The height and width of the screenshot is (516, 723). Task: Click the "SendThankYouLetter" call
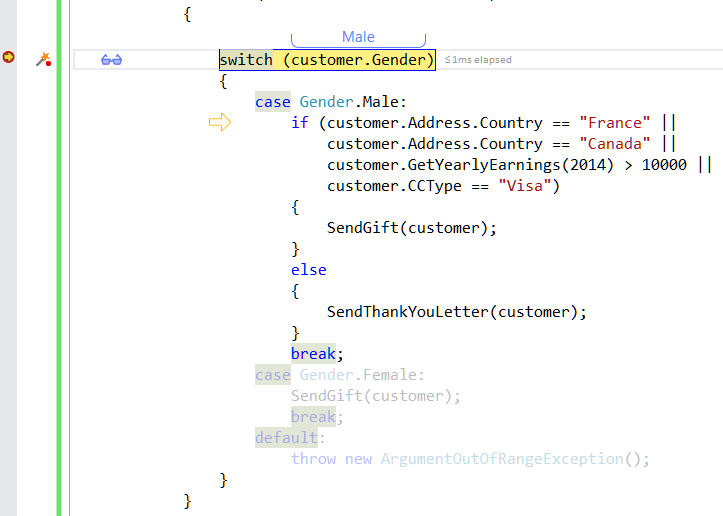pos(408,312)
